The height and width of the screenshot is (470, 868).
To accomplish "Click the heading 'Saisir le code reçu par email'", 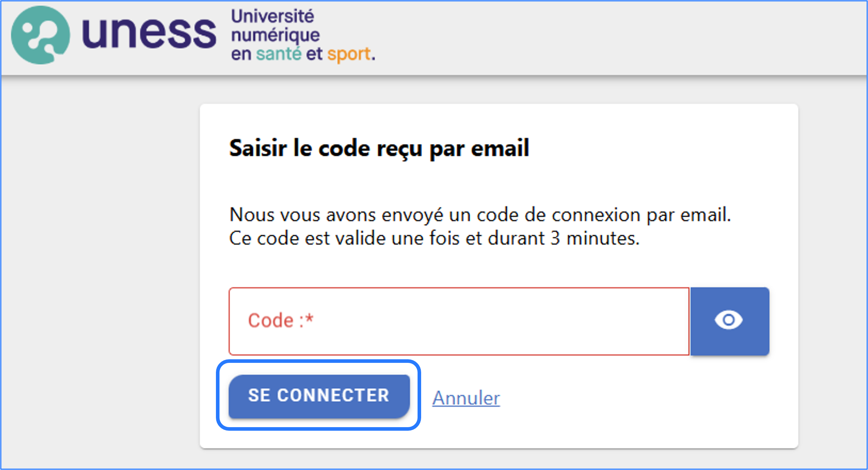I will click(x=379, y=148).
